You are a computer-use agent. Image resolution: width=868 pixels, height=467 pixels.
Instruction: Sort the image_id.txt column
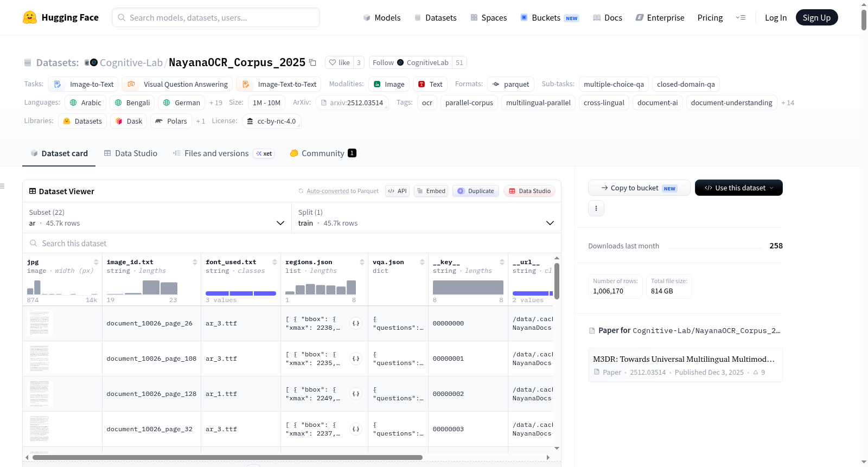(195, 262)
